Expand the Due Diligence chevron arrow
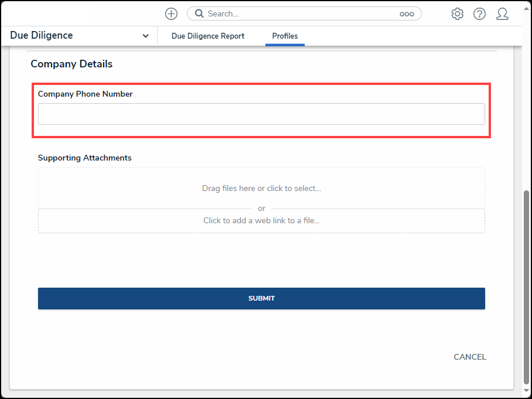Image resolution: width=532 pixels, height=399 pixels. (x=145, y=36)
